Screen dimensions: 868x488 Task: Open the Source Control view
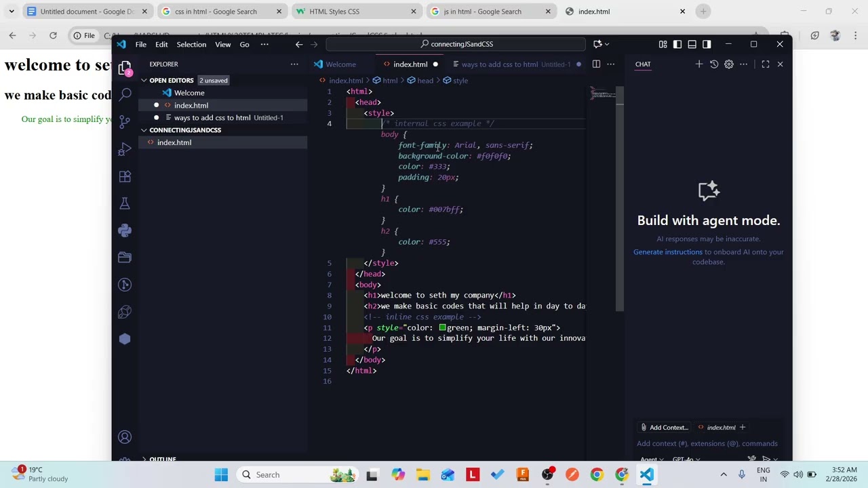point(125,122)
